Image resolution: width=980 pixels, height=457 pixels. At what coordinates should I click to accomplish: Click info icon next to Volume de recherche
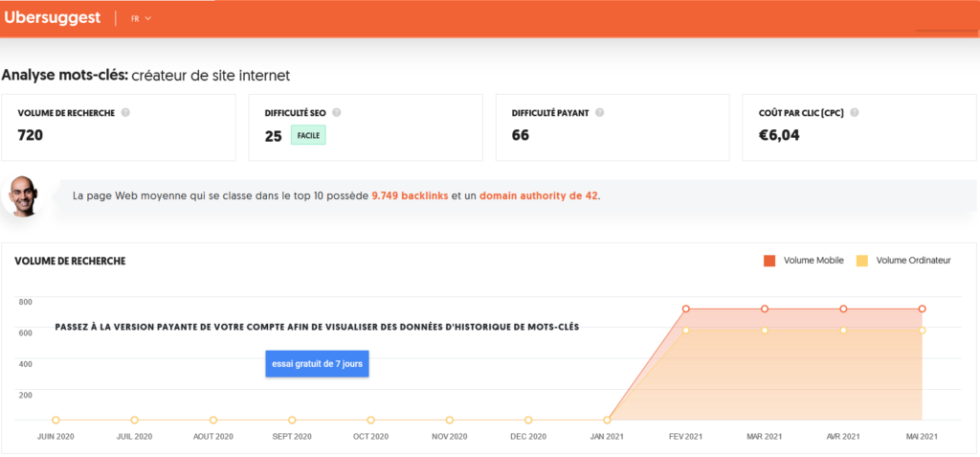click(x=125, y=113)
